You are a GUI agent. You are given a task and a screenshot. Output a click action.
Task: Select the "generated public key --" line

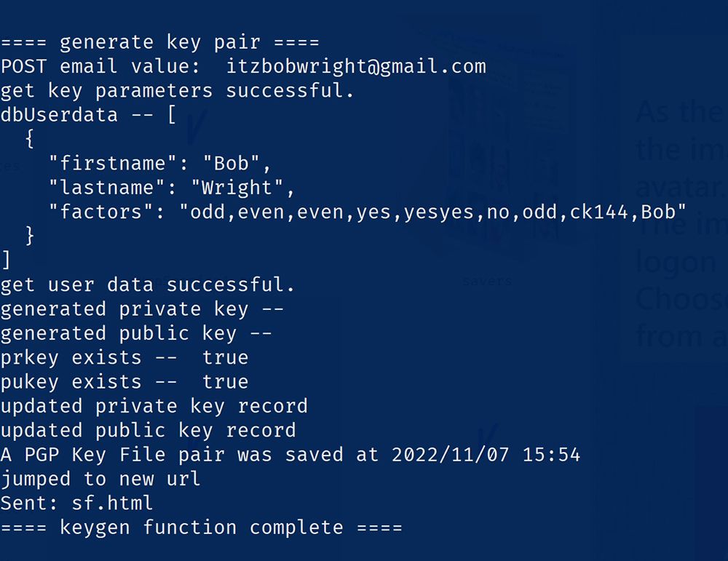(136, 333)
